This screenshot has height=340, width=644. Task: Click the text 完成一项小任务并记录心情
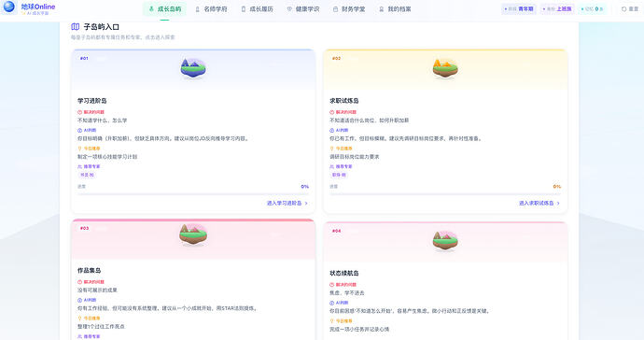359,330
